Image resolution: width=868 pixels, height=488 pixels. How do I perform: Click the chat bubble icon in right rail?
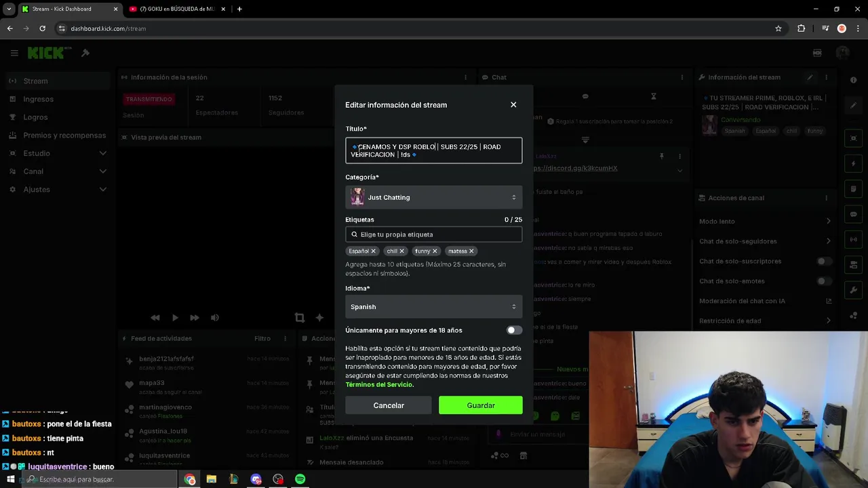853,214
